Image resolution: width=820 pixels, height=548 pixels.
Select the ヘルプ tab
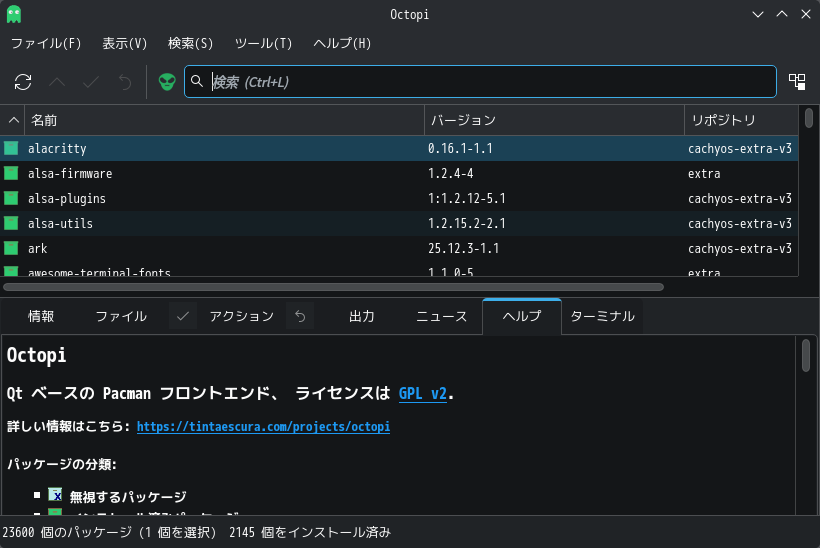[x=522, y=316]
